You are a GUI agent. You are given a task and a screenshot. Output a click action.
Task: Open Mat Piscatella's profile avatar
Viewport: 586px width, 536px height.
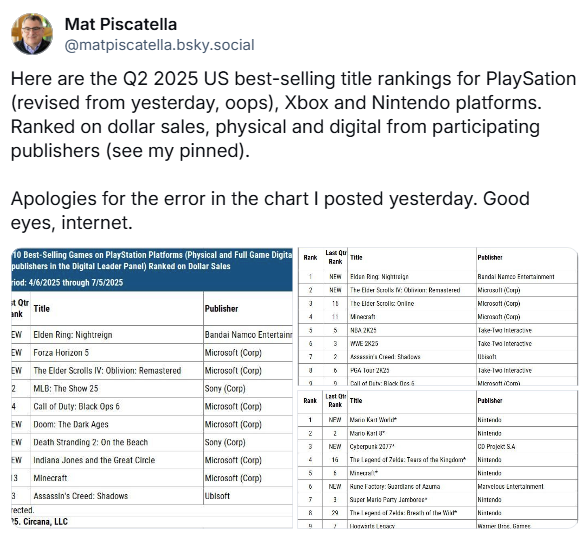pos(32,34)
